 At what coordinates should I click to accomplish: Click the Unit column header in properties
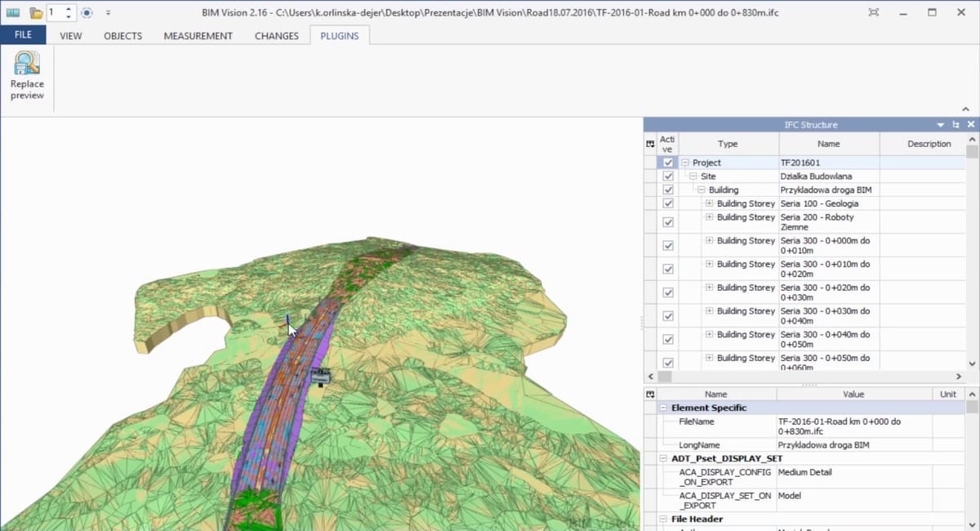tap(948, 394)
